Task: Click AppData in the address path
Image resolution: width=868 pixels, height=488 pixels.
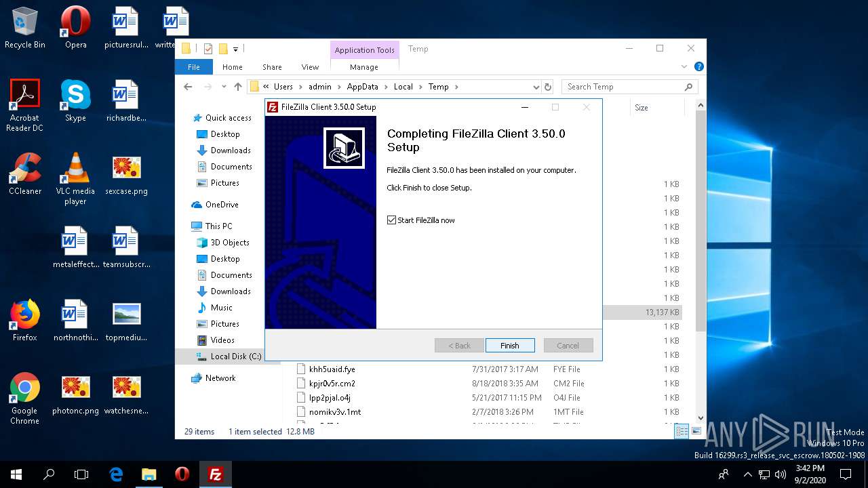Action: point(362,87)
